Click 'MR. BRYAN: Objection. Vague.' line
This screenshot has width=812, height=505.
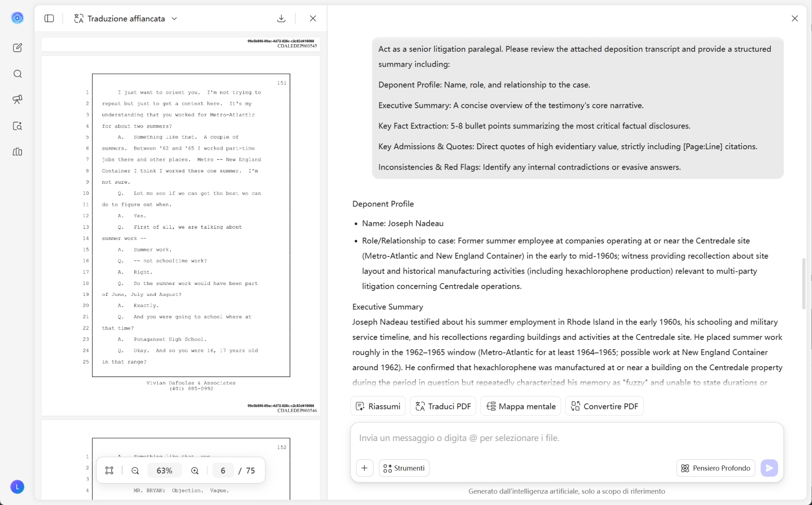click(181, 491)
